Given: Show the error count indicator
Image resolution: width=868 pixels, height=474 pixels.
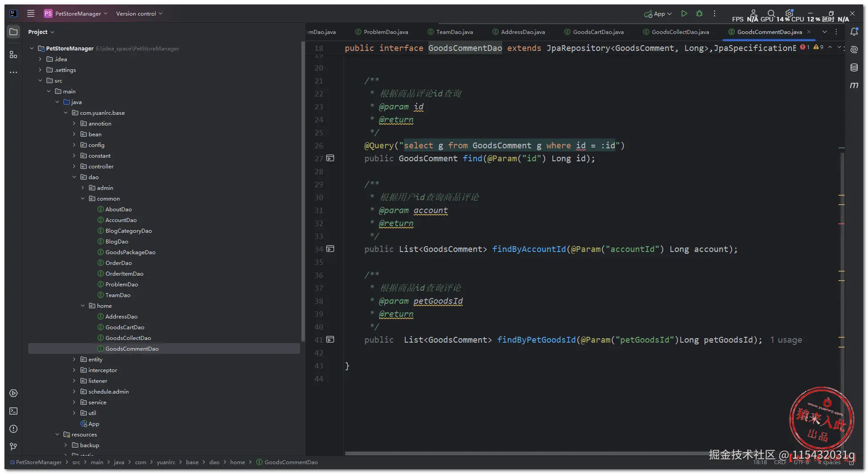Looking at the screenshot, I should point(805,47).
